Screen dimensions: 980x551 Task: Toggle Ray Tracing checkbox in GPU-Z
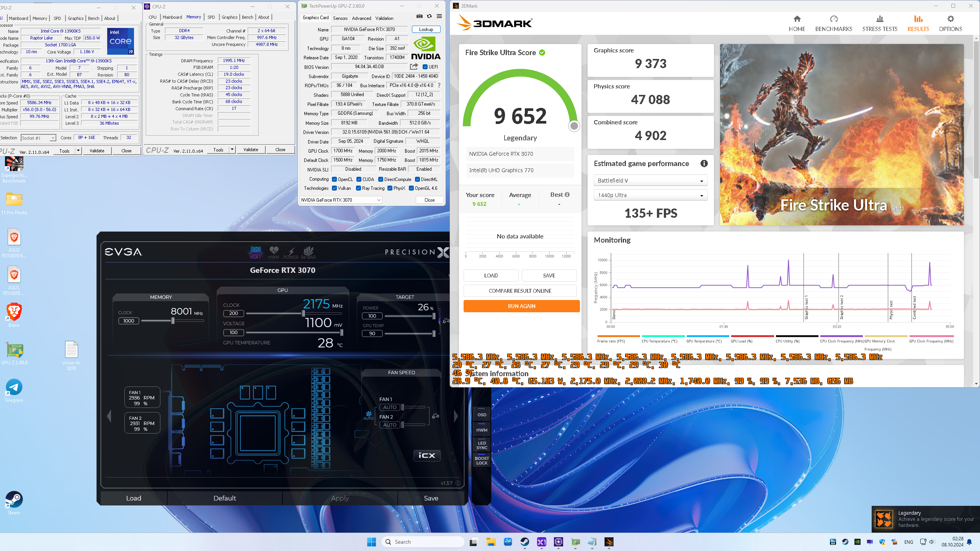(358, 188)
